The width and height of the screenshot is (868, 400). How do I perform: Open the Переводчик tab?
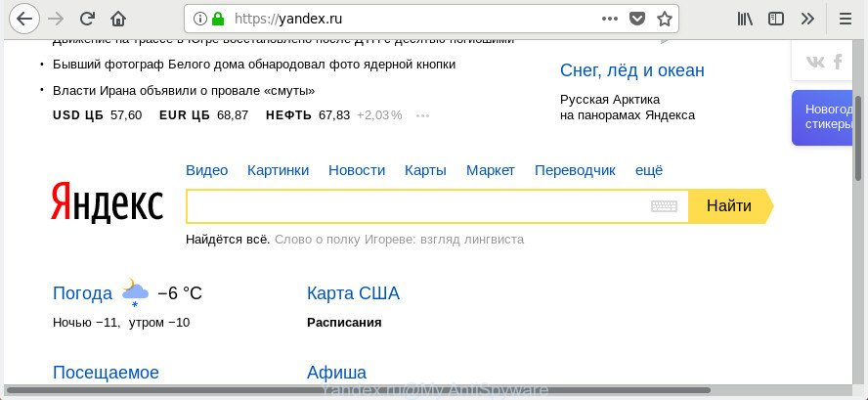click(575, 170)
